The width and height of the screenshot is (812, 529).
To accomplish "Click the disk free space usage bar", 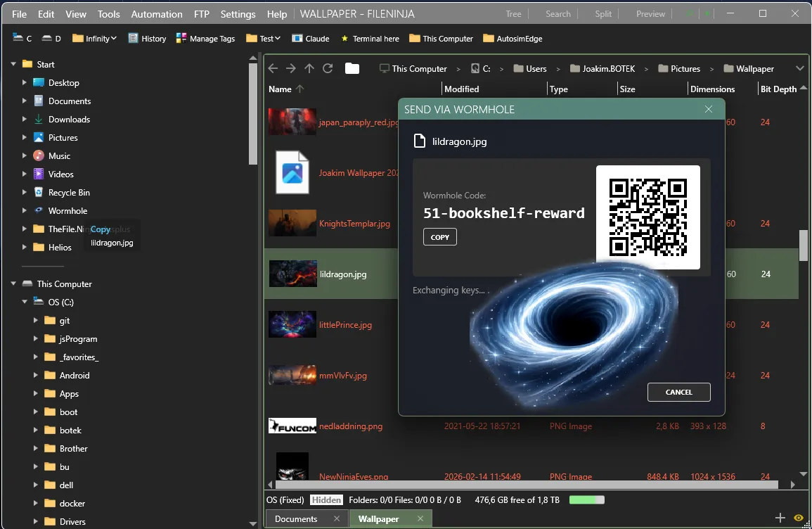I will [586, 500].
